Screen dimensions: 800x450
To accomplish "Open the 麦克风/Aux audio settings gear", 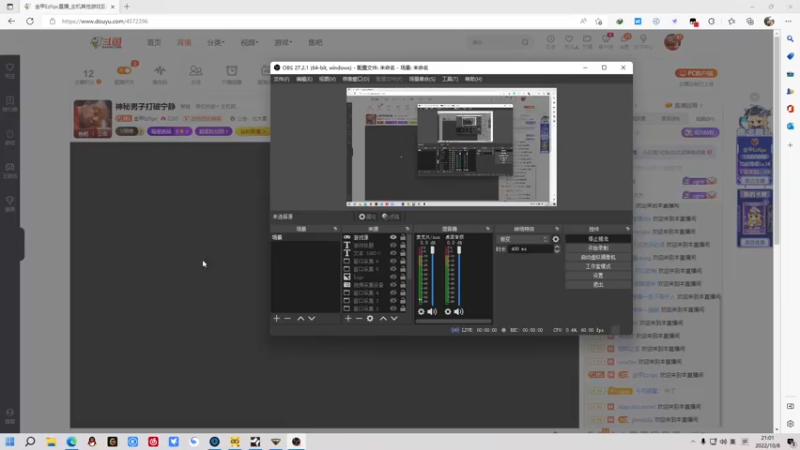I will pyautogui.click(x=421, y=312).
